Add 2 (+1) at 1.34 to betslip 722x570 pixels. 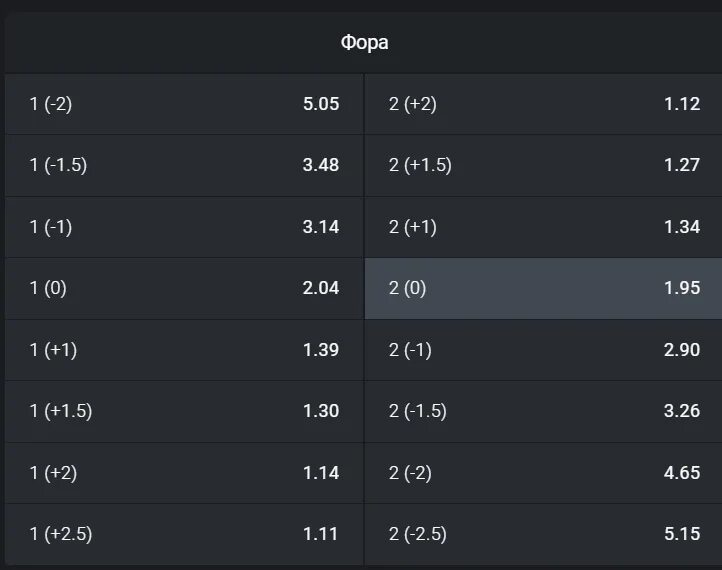pos(543,227)
